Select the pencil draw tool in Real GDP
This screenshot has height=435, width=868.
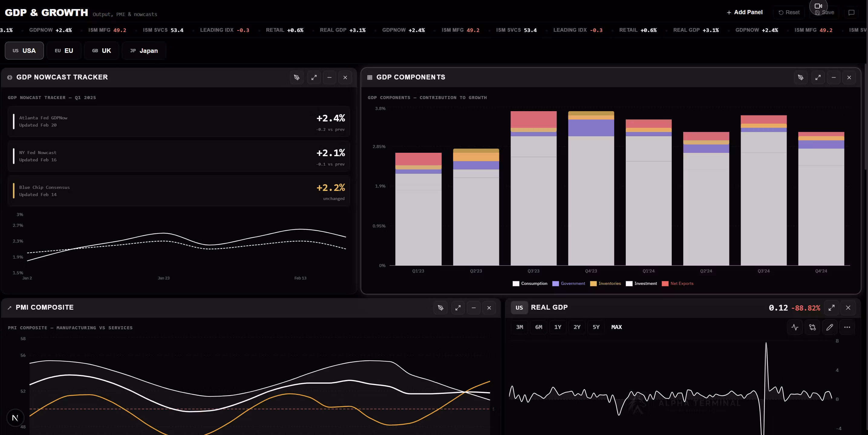coord(830,327)
